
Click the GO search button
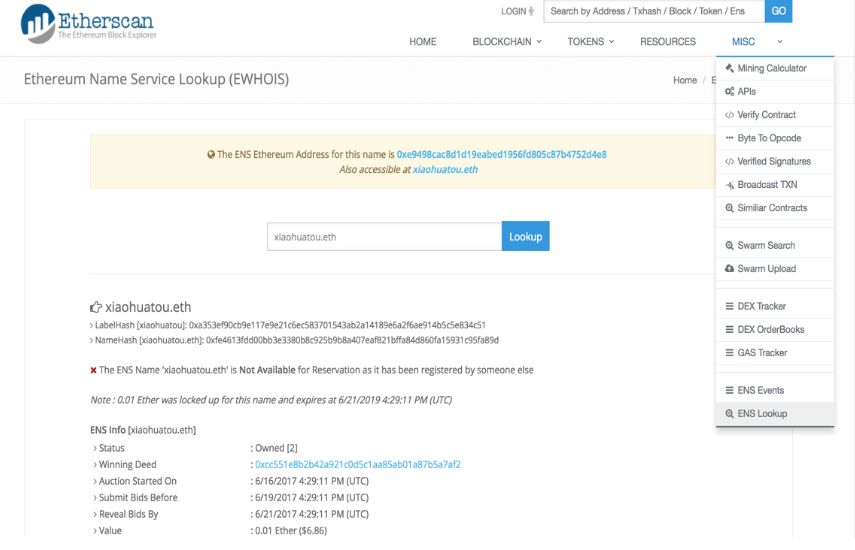pos(778,11)
